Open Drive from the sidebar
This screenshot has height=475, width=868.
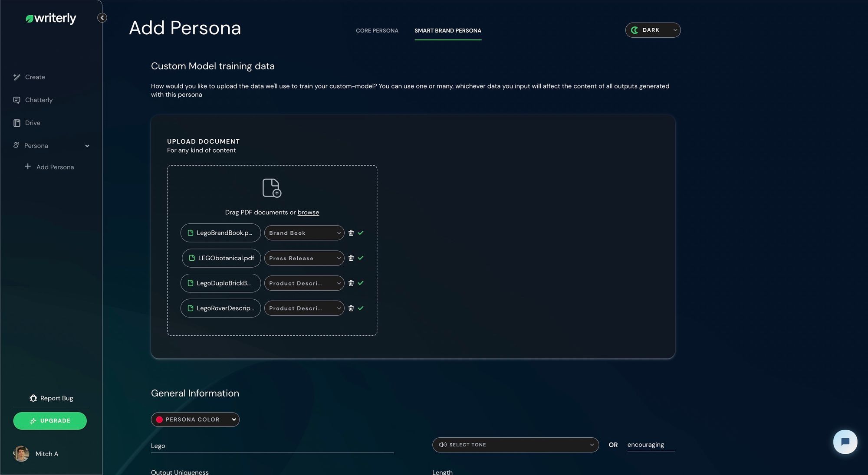33,123
